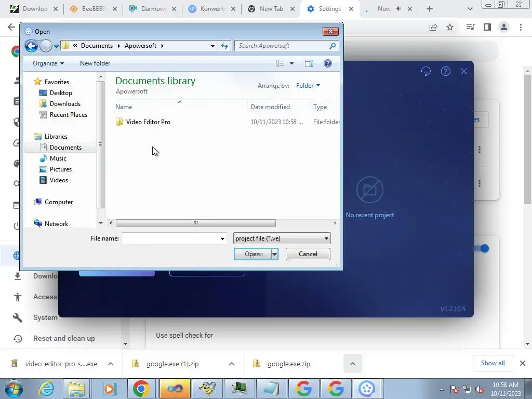Click the File name input field

[x=170, y=239]
